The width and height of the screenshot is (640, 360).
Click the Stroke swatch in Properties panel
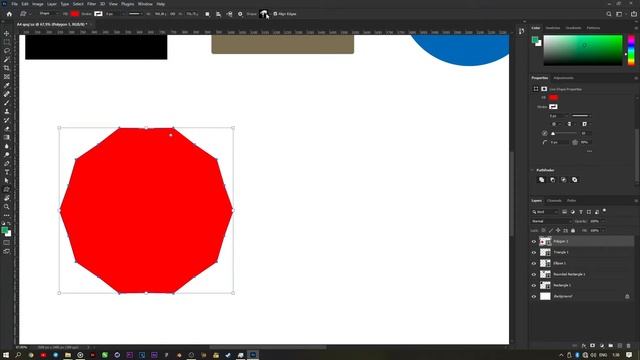point(553,107)
